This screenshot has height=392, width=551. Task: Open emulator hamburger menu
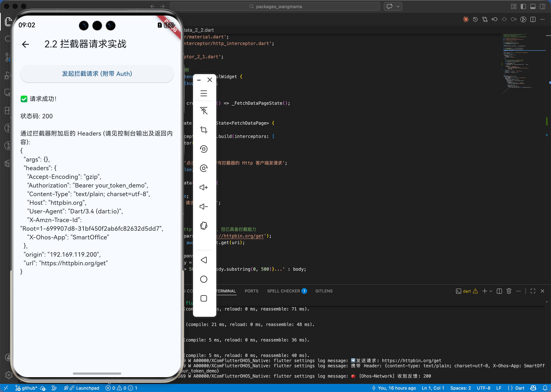point(204,93)
